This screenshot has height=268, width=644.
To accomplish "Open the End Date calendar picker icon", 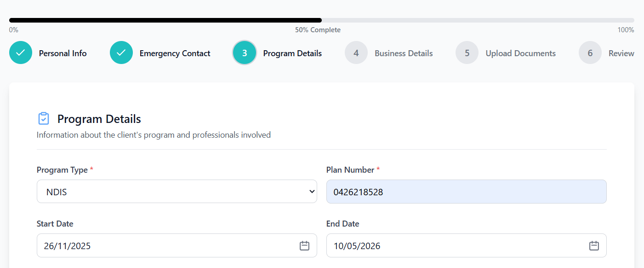I will pyautogui.click(x=594, y=245).
